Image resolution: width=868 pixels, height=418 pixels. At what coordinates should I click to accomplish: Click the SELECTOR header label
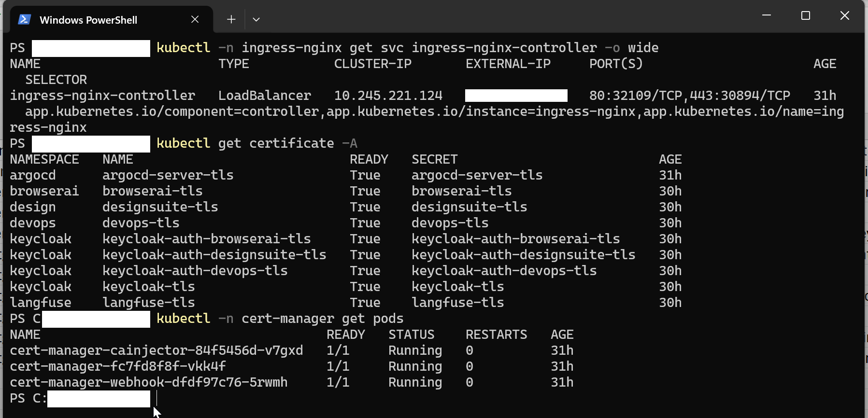coord(56,80)
